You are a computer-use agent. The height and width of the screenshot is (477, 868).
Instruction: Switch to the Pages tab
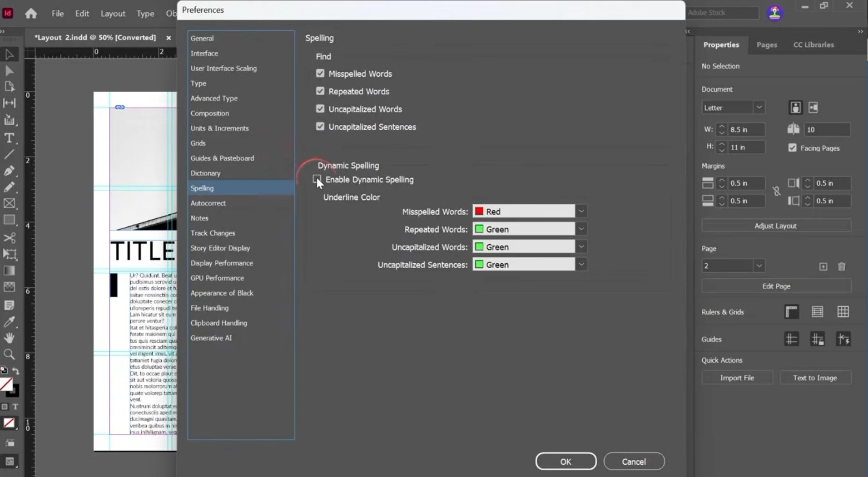tap(767, 44)
